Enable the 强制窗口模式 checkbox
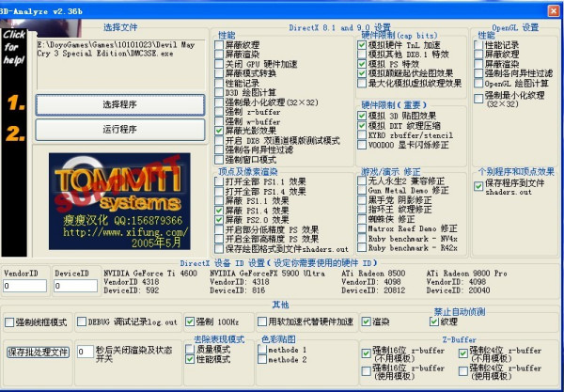The image size is (564, 392). pos(219,159)
